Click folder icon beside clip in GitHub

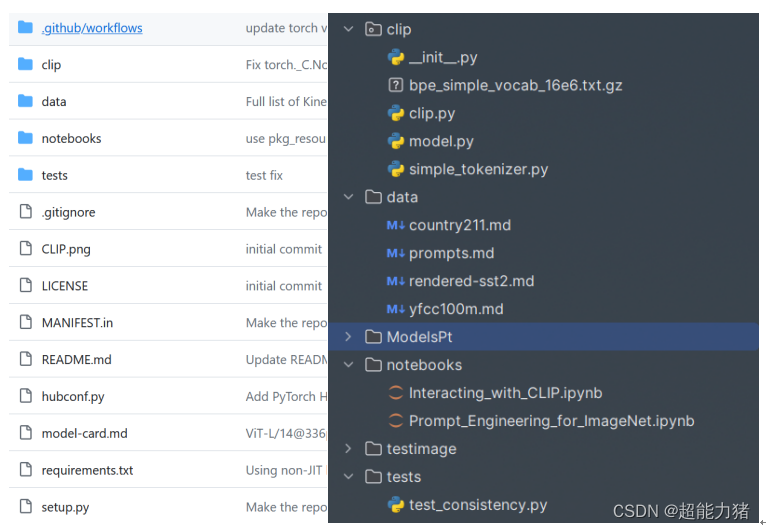25,64
